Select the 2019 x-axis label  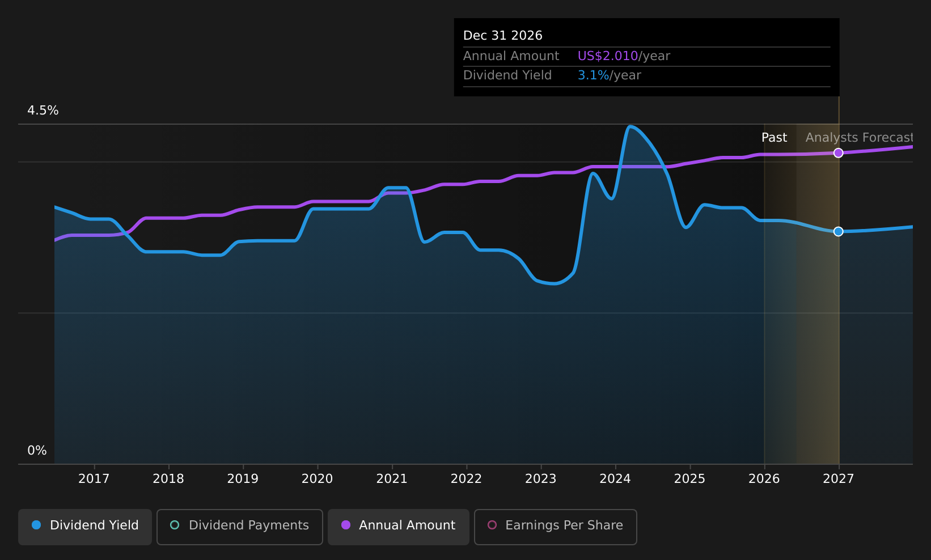pyautogui.click(x=243, y=479)
